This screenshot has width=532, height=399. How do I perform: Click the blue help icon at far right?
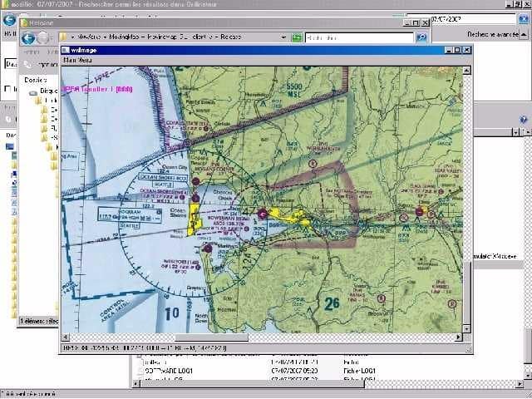click(x=524, y=120)
